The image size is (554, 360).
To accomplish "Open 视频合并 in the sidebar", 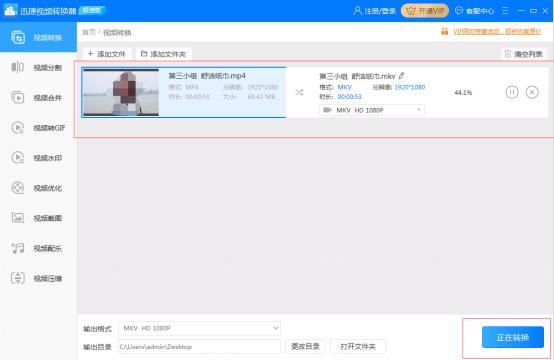I will (38, 98).
